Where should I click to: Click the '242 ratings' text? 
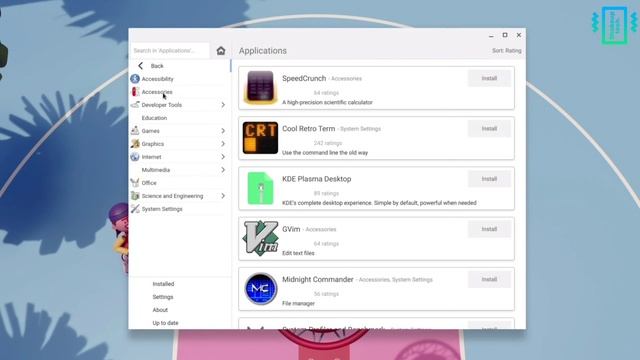[x=328, y=143]
